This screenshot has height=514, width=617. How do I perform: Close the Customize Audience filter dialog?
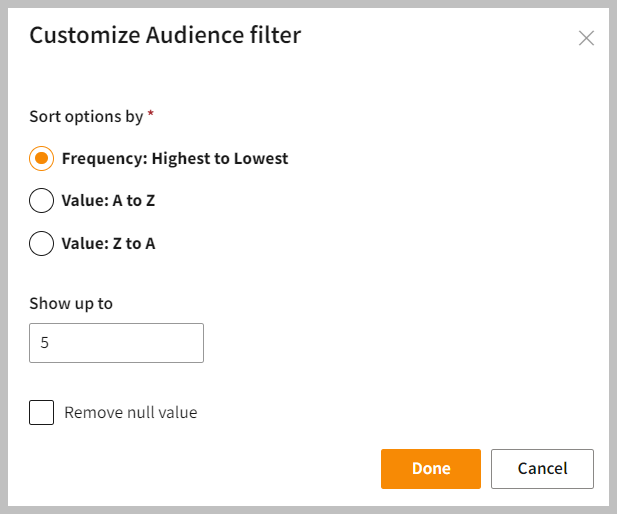click(586, 38)
